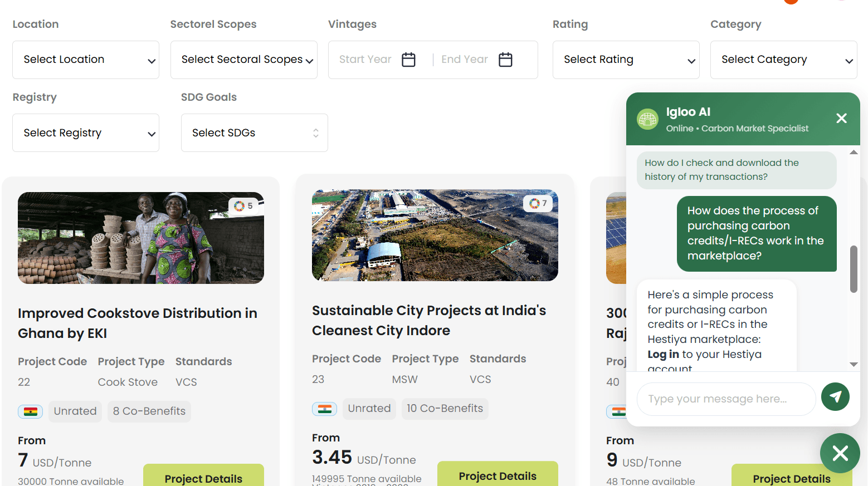
Task: Click the India flag icon on the Indore card
Action: tap(324, 409)
